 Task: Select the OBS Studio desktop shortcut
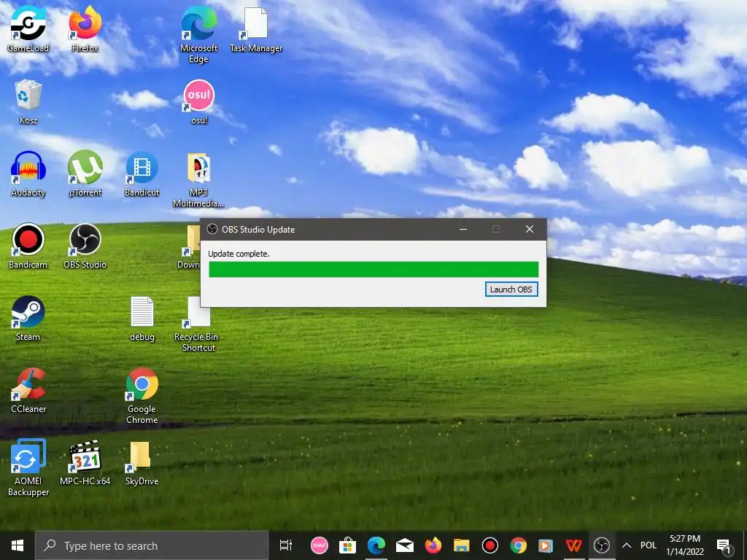click(x=85, y=246)
